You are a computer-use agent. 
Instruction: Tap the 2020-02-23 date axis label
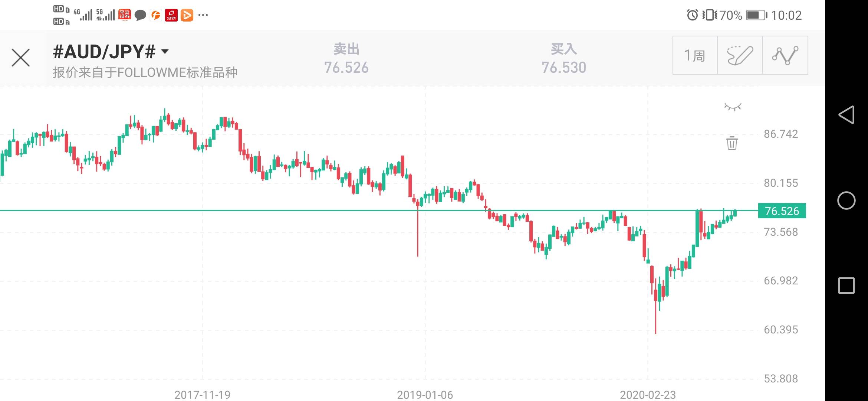click(x=648, y=395)
